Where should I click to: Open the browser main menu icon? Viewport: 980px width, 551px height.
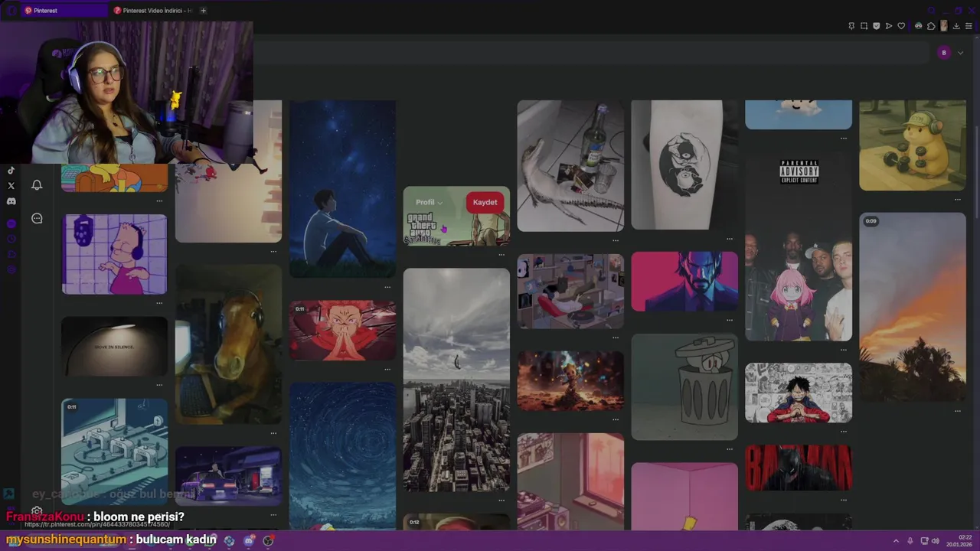(969, 26)
